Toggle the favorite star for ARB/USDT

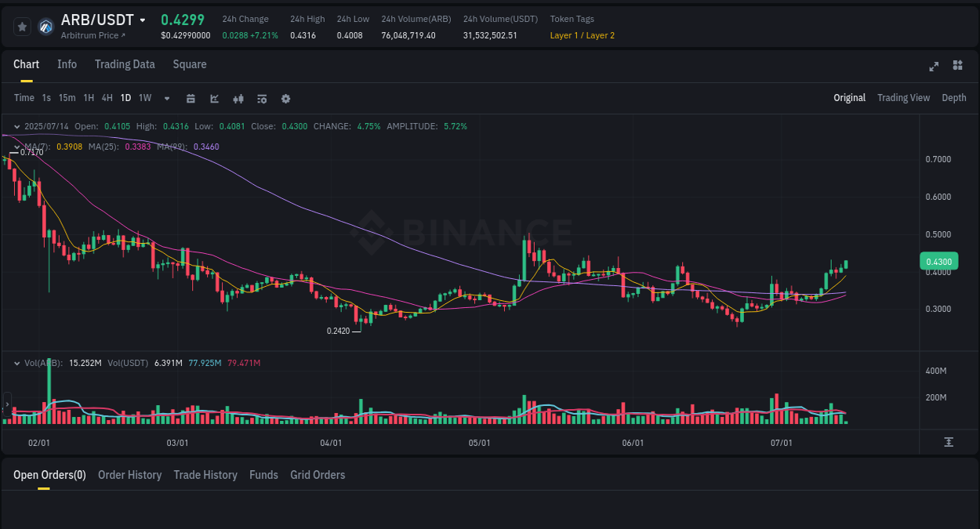[22, 26]
